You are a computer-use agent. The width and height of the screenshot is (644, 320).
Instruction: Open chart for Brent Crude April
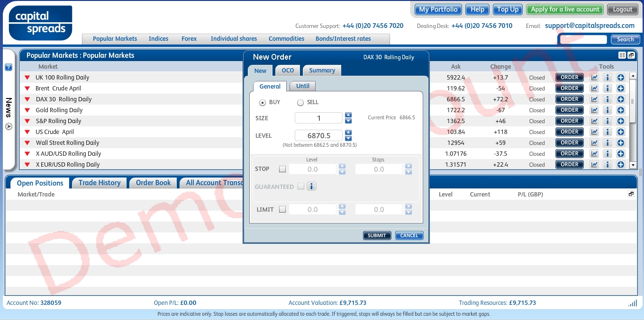[594, 88]
